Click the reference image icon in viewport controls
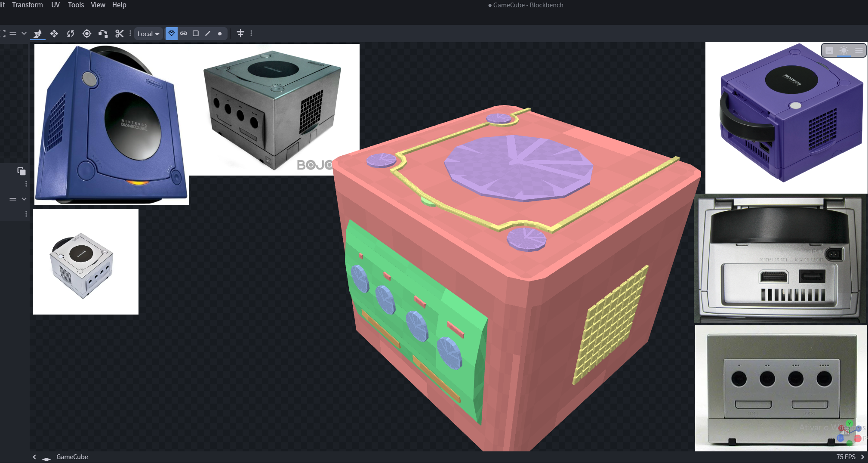Screen dimensions: 868x463 pyautogui.click(x=829, y=50)
